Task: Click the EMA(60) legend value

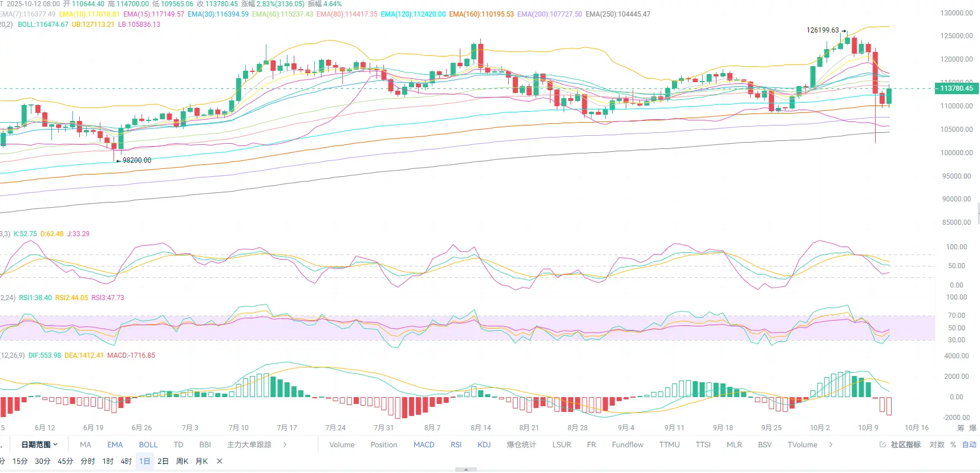Action: click(x=282, y=14)
